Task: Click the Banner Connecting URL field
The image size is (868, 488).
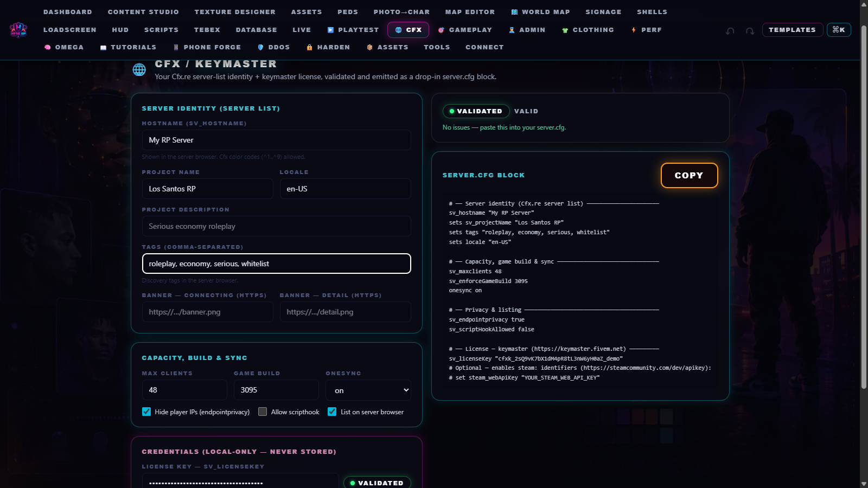Action: pyautogui.click(x=207, y=312)
